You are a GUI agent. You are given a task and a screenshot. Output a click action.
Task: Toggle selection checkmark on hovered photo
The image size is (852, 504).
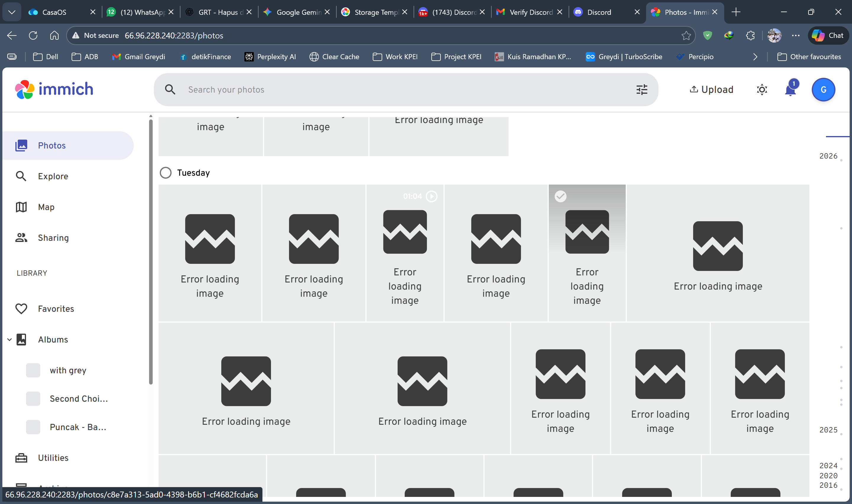click(x=560, y=196)
